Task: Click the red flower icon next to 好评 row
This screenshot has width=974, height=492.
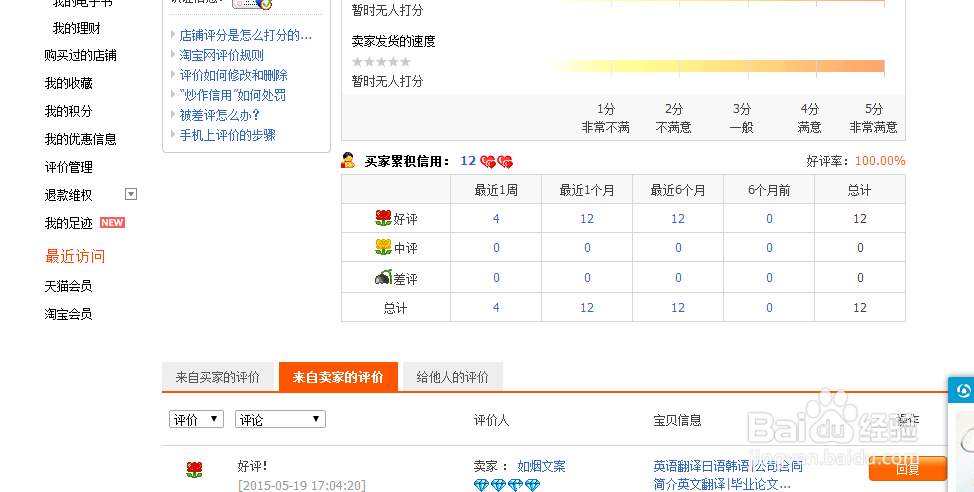Action: (x=383, y=218)
